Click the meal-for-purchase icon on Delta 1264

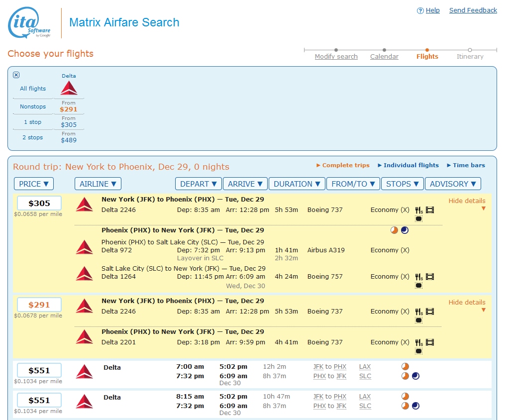tap(419, 277)
